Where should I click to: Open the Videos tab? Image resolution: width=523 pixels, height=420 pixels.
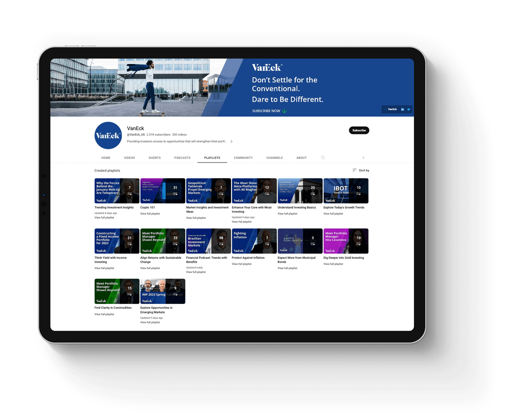coord(129,158)
